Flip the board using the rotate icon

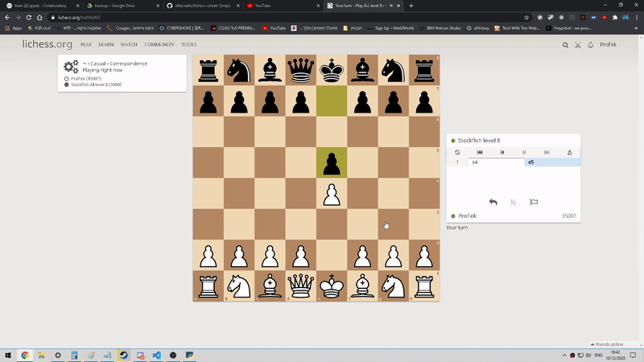[x=457, y=152]
